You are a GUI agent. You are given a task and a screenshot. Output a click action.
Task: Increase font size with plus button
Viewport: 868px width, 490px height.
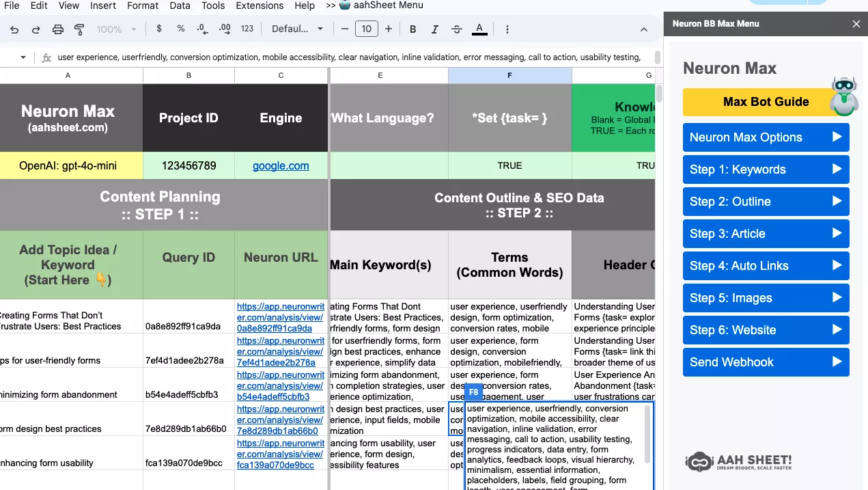point(389,29)
